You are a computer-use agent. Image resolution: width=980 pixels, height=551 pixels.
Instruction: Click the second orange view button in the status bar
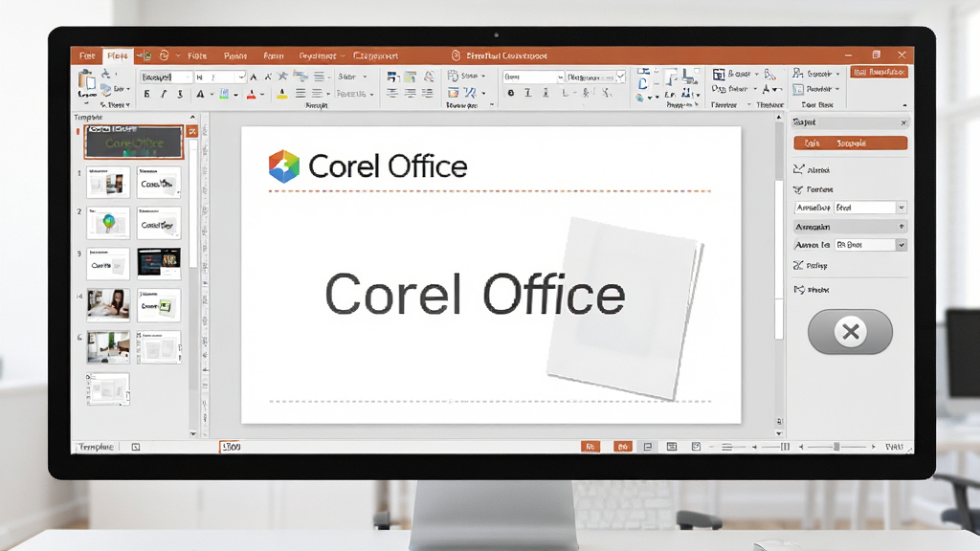[622, 447]
